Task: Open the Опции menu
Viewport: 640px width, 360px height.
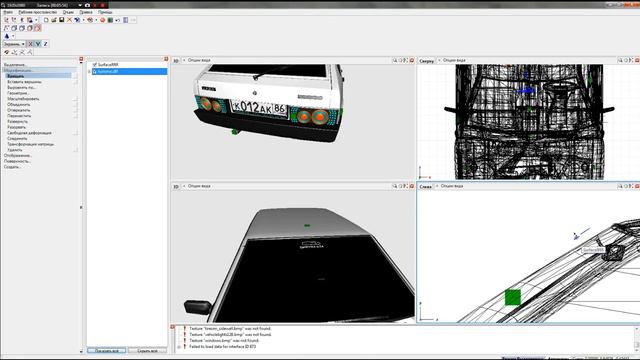Action: [68, 12]
